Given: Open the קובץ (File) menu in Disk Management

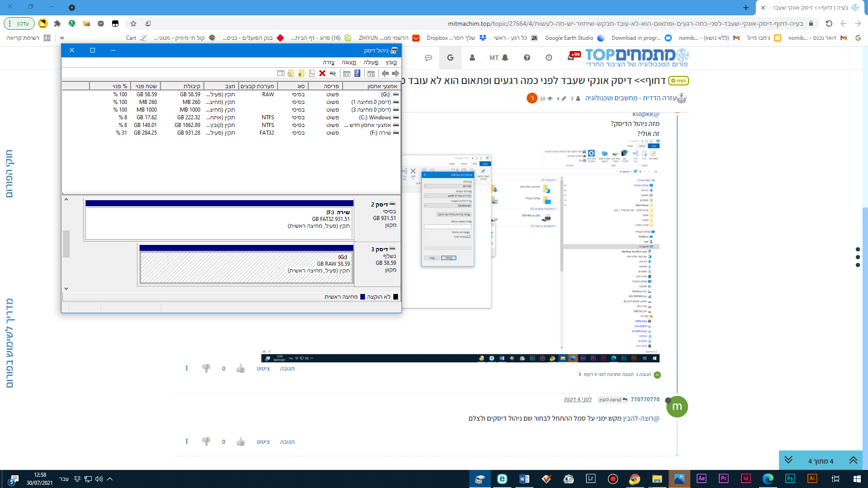Looking at the screenshot, I should coord(391,62).
